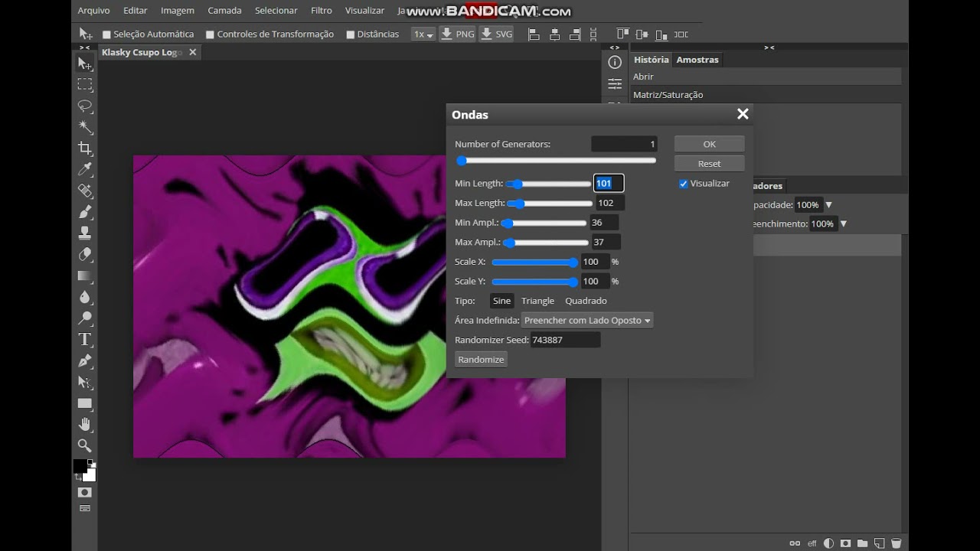Export as SVG button
980x551 pixels.
click(496, 34)
